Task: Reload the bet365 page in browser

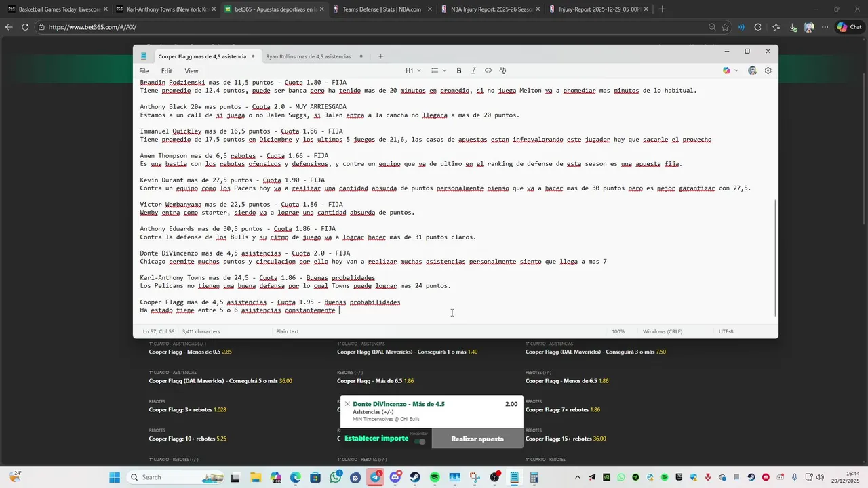Action: (25, 27)
